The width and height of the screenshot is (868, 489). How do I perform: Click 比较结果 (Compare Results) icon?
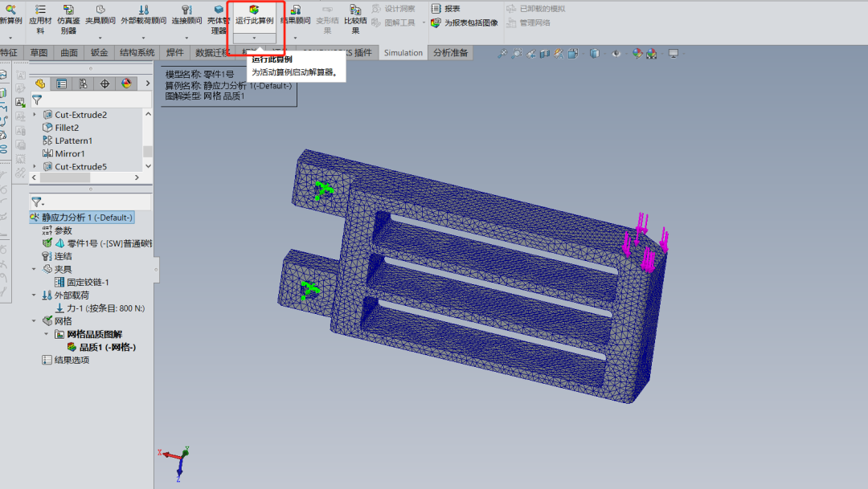pyautogui.click(x=355, y=19)
